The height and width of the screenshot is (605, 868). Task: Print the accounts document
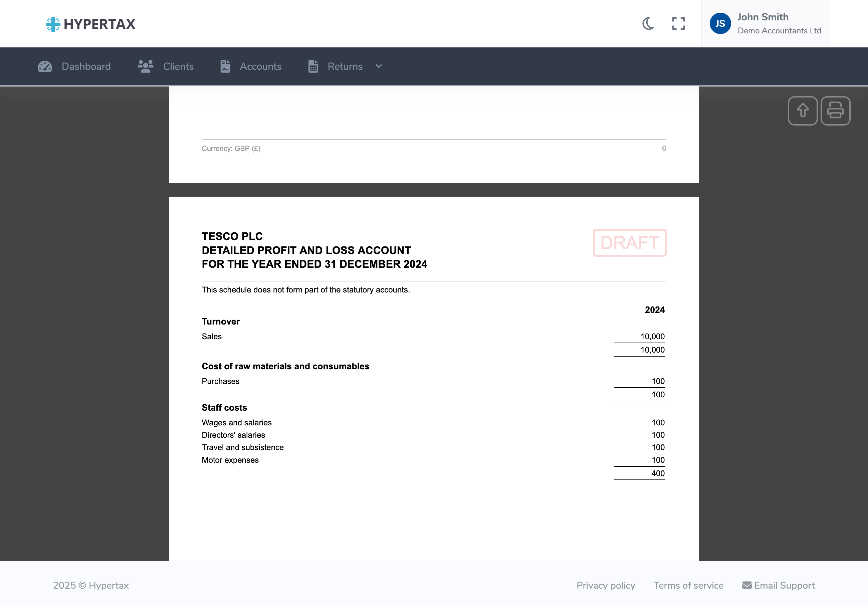pyautogui.click(x=836, y=111)
